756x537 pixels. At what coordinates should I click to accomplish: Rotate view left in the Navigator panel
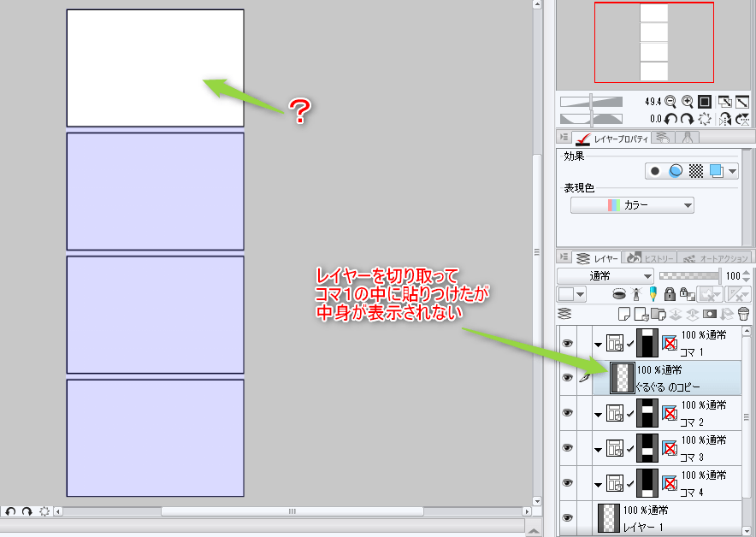(x=670, y=119)
